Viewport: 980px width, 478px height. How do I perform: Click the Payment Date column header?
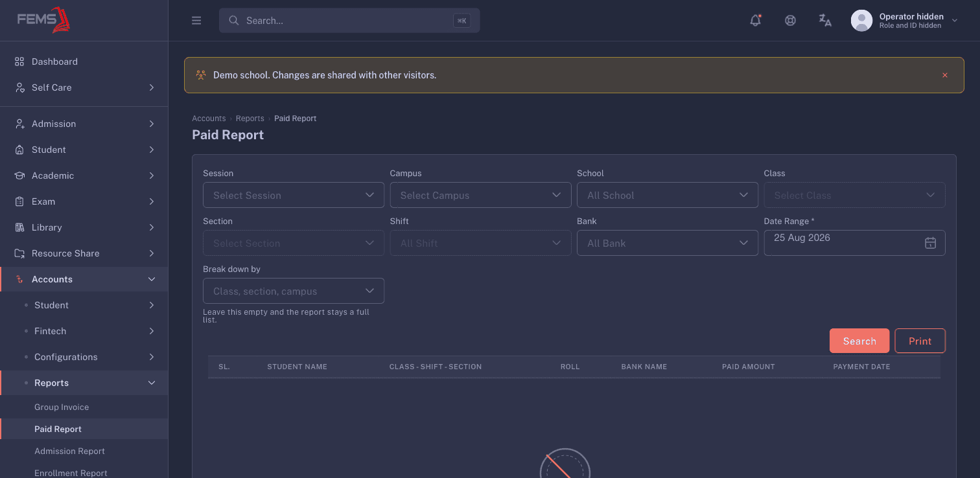click(x=861, y=367)
